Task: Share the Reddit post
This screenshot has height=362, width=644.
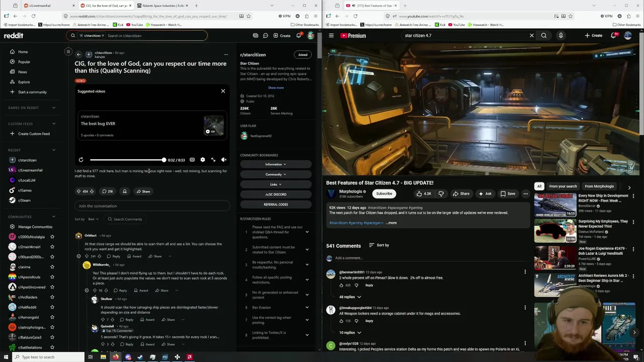Action: [143, 192]
